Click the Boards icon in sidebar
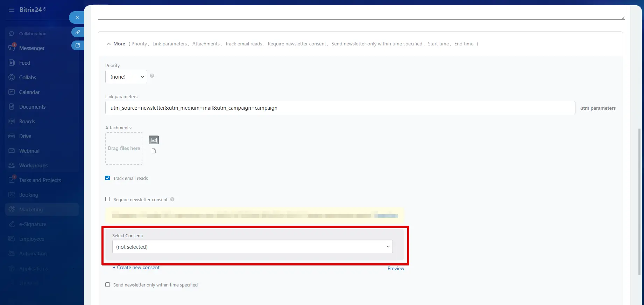The width and height of the screenshot is (644, 305). tap(12, 121)
